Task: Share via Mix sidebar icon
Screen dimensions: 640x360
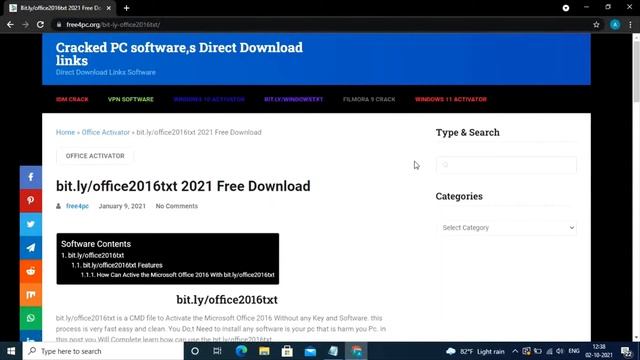Action: click(31, 295)
